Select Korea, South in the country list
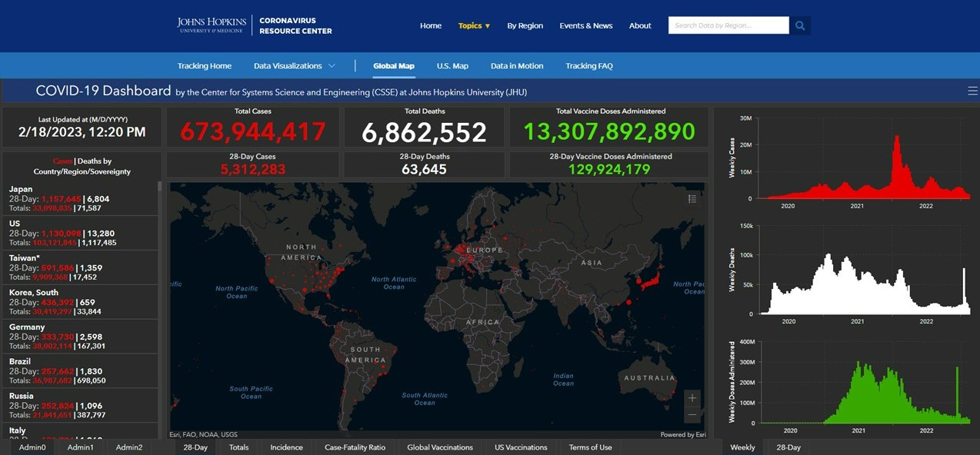The height and width of the screenshot is (455, 980). click(x=80, y=302)
